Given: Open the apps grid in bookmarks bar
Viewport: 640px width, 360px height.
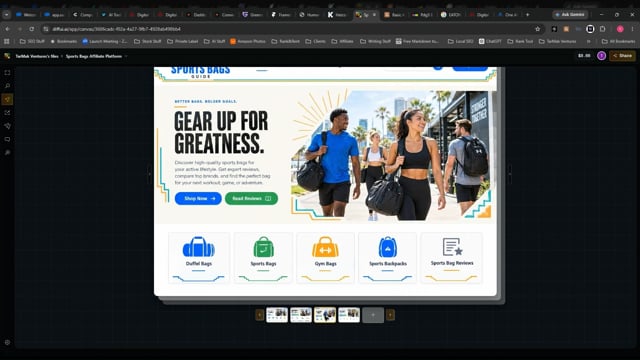Looking at the screenshot, I should coord(7,41).
